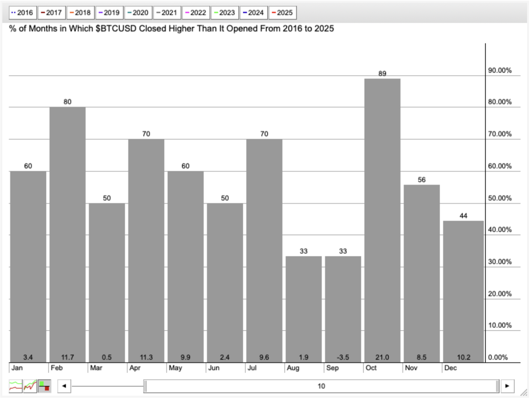The image size is (532, 401).
Task: Click the Jun bar showing 50
Action: 225,283
